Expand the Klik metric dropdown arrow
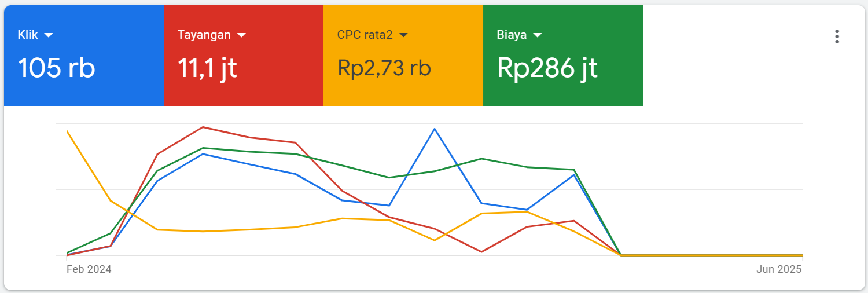868x293 pixels. click(49, 35)
